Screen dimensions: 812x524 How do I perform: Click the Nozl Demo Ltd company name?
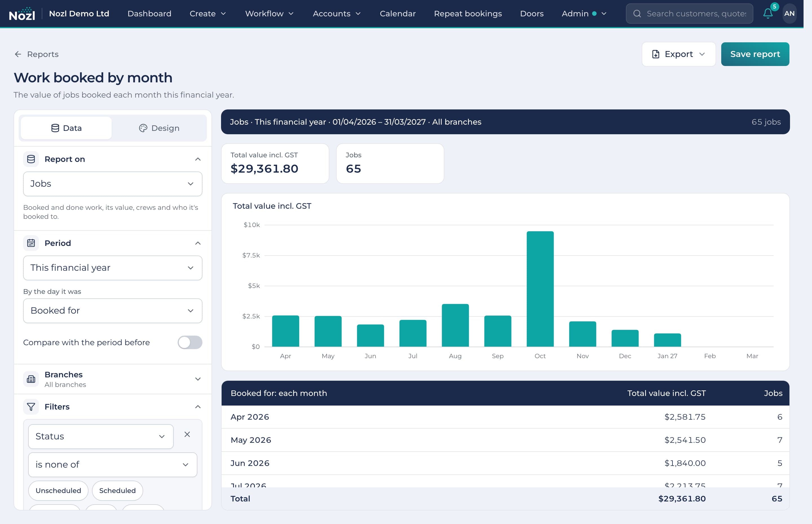coord(79,14)
